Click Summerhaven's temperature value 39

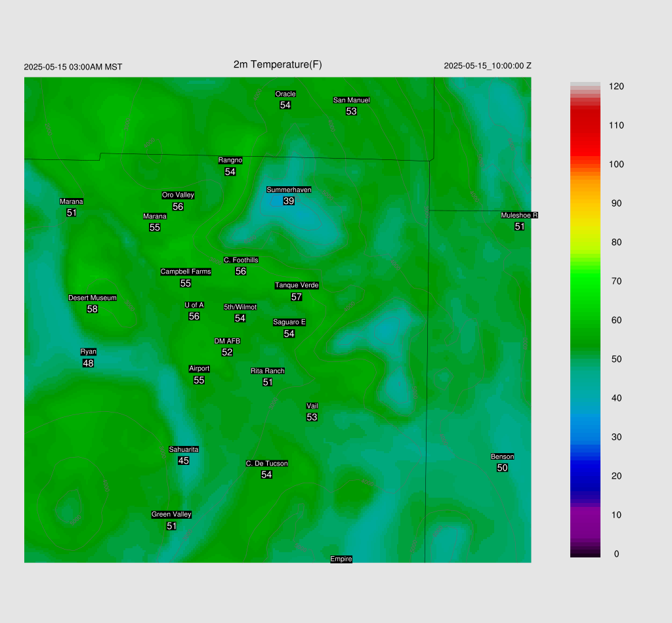[x=289, y=201]
